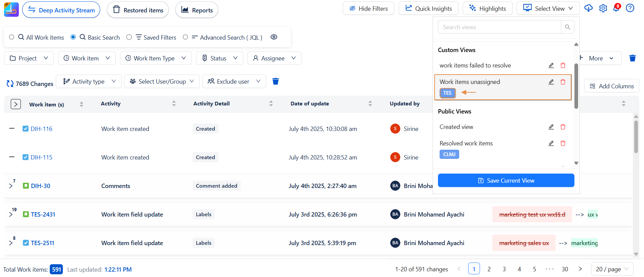
Task: Open the help question mark icon
Action: tap(630, 8)
